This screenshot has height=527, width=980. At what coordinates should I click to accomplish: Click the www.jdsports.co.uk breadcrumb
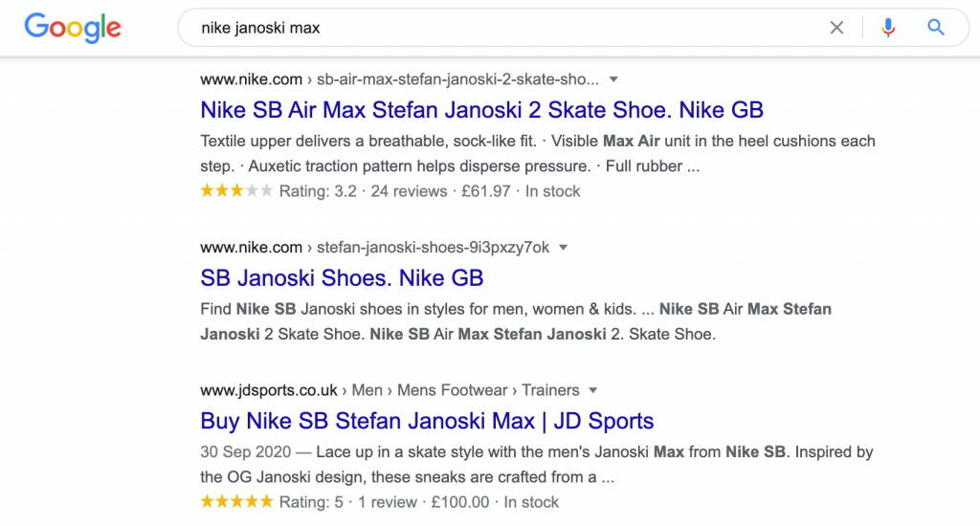(x=390, y=390)
